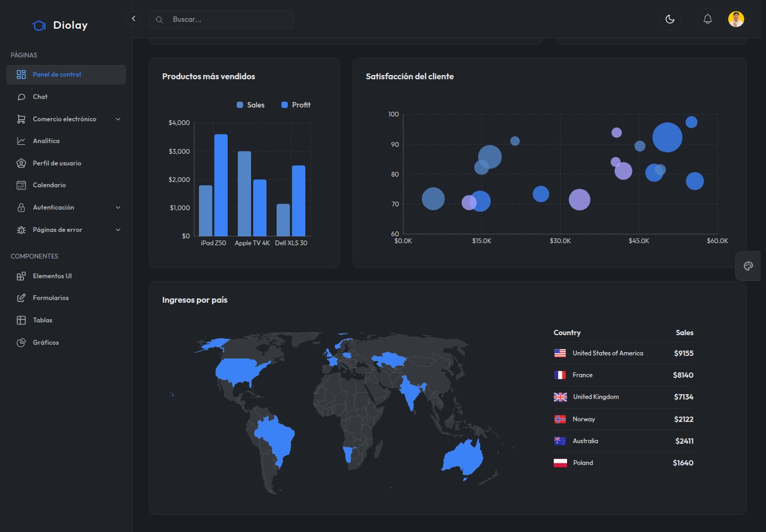The image size is (766, 532).
Task: Click the Perfil de usuario icon
Action: tap(21, 163)
